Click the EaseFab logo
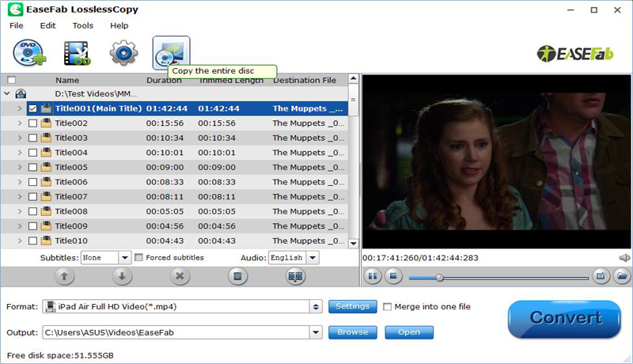Viewport: 633px width, 364px height. (575, 54)
